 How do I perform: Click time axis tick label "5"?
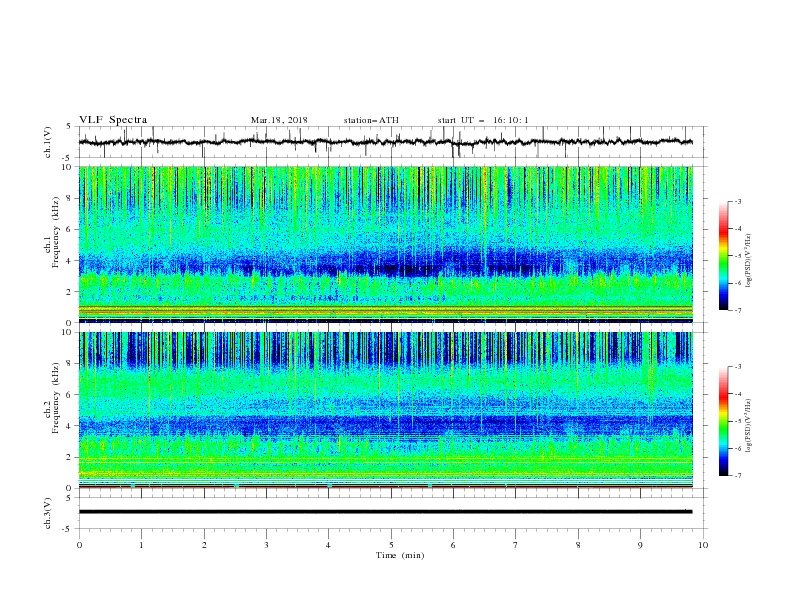tap(391, 545)
